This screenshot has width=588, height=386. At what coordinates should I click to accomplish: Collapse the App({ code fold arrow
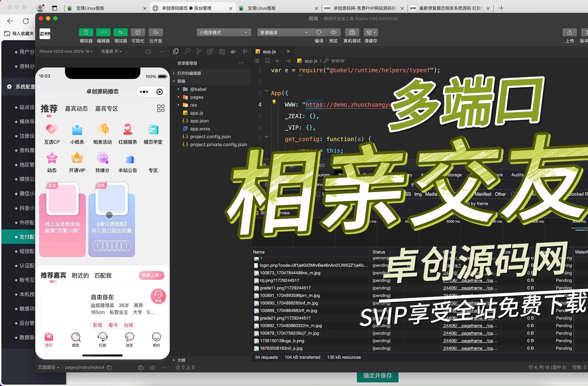(x=266, y=91)
